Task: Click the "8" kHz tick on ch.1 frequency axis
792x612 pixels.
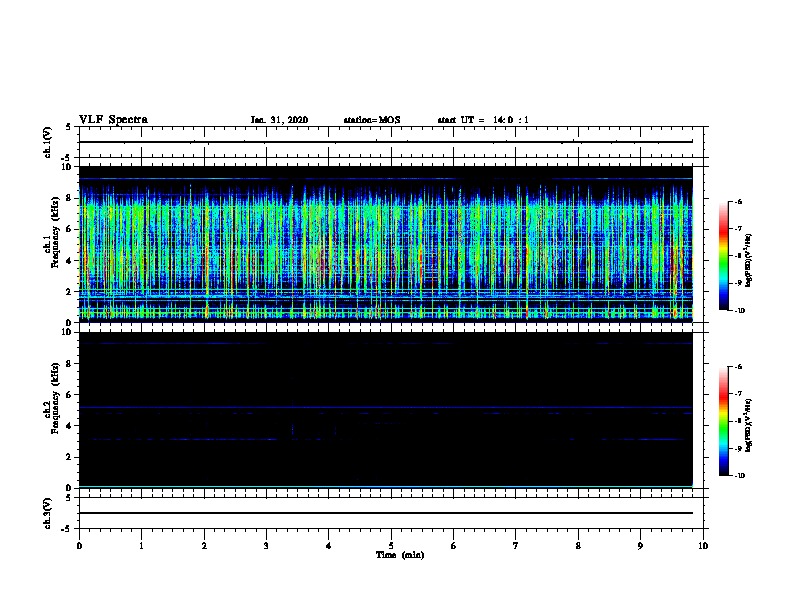Action: (70, 198)
